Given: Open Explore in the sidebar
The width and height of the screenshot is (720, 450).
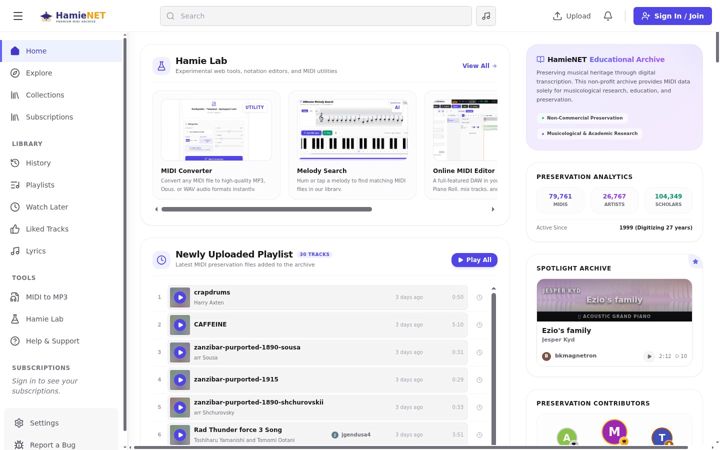Looking at the screenshot, I should point(62,73).
